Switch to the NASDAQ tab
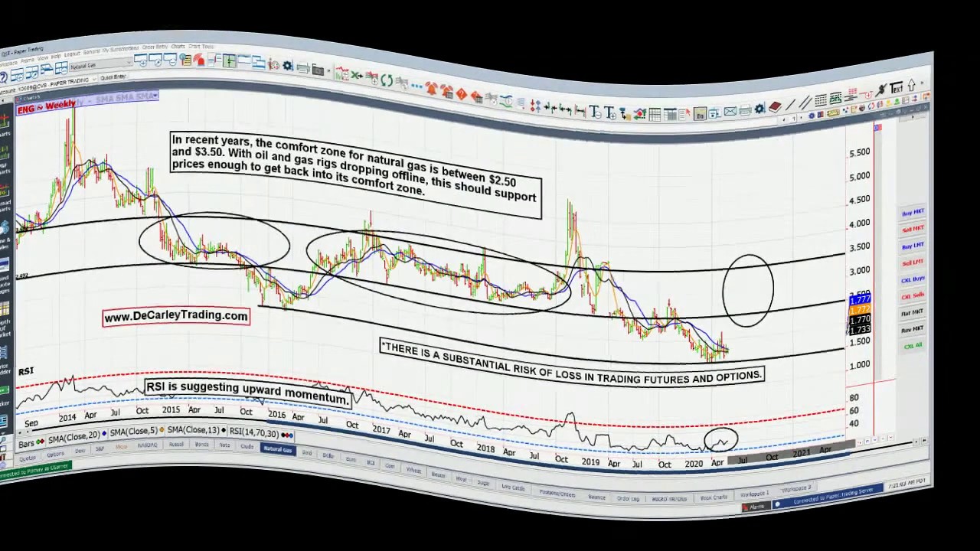Viewport: 980px width, 551px height. [147, 445]
